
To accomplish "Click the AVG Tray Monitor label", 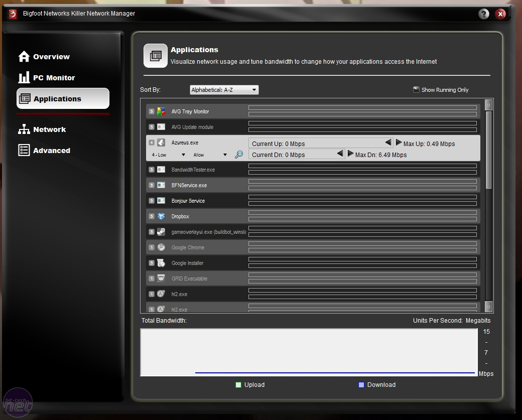I will point(190,111).
